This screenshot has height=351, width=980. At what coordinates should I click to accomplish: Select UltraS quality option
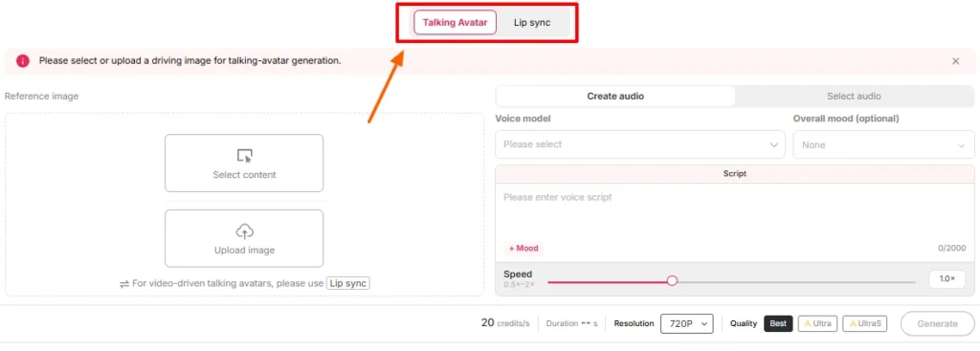[864, 323]
